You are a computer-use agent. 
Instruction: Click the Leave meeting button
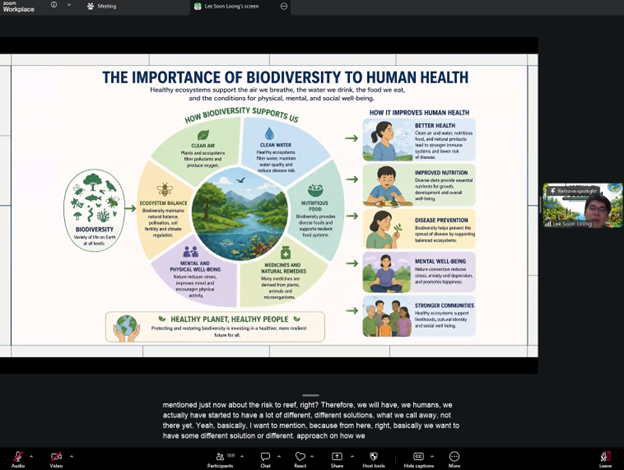[x=605, y=456]
